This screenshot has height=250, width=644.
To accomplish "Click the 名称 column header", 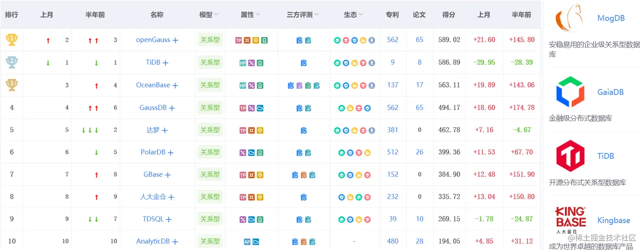I will 157,15.
